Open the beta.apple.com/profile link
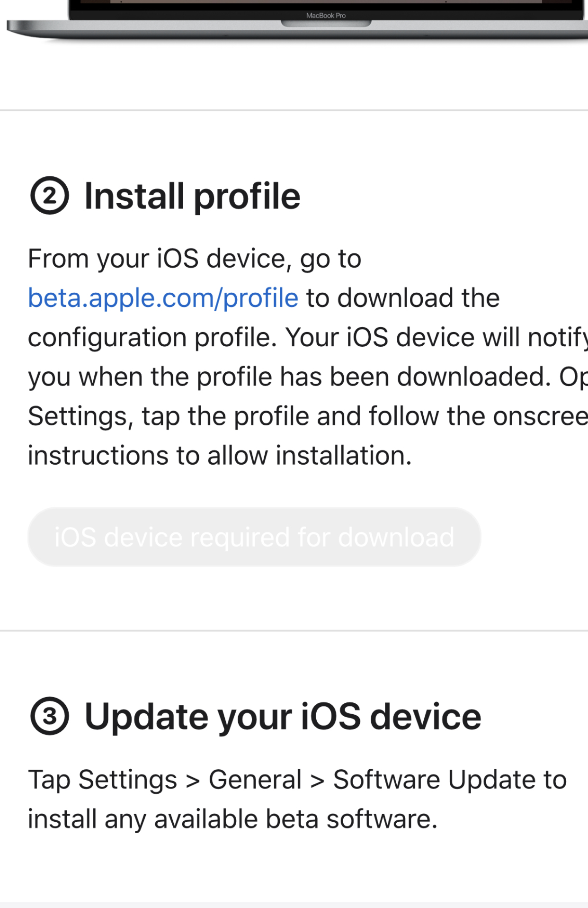This screenshot has width=588, height=908. [163, 298]
